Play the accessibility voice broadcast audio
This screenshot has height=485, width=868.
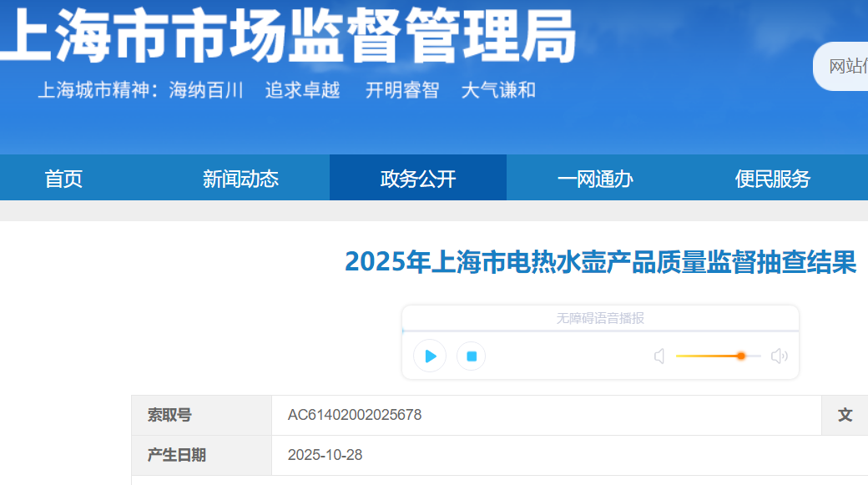(x=430, y=356)
